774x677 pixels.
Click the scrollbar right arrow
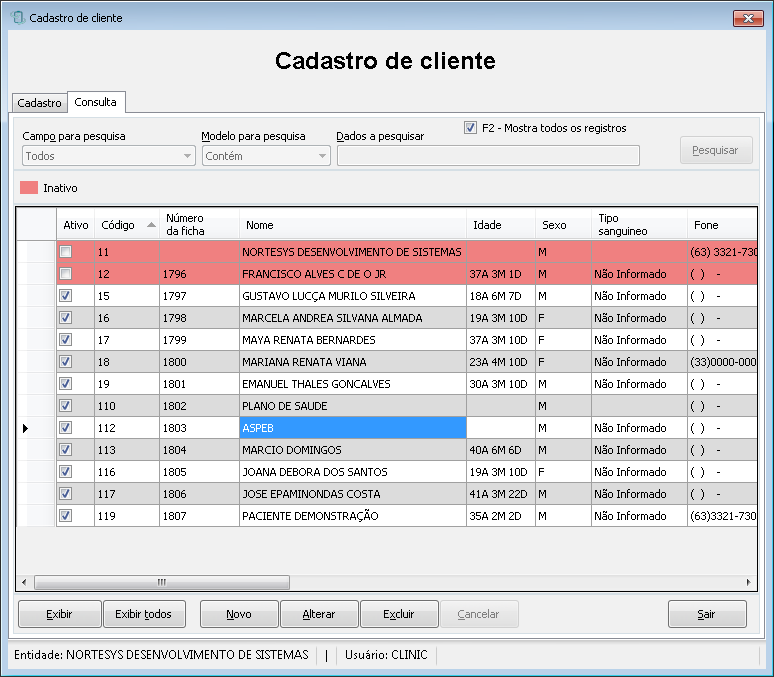(x=748, y=582)
